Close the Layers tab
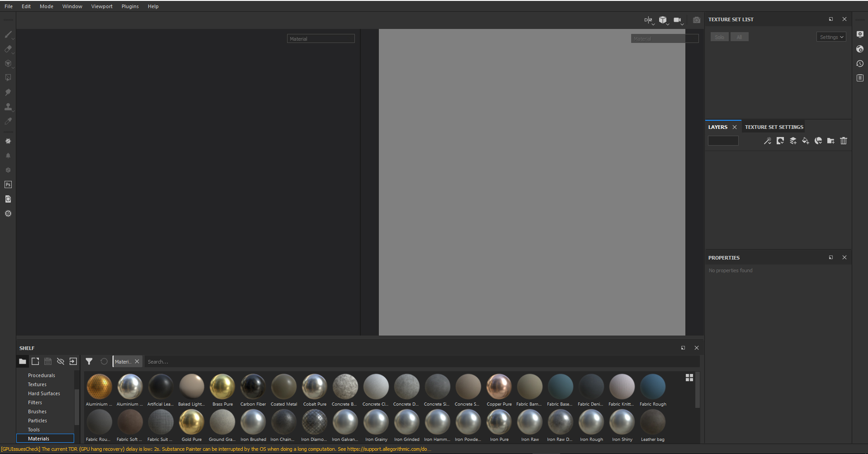The width and height of the screenshot is (868, 454). 735,127
